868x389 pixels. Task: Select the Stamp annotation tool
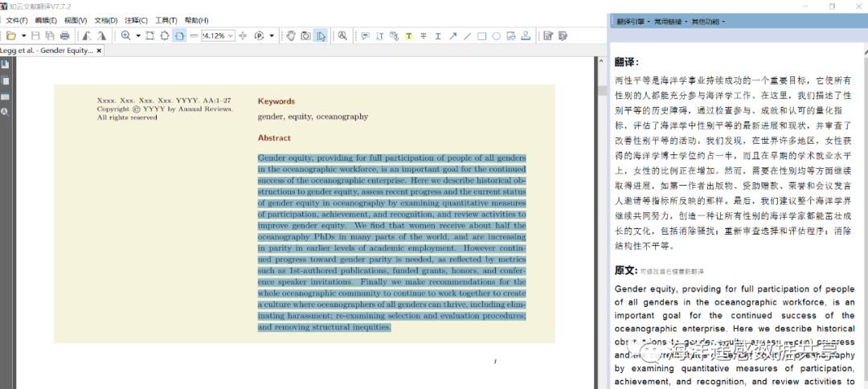click(526, 35)
